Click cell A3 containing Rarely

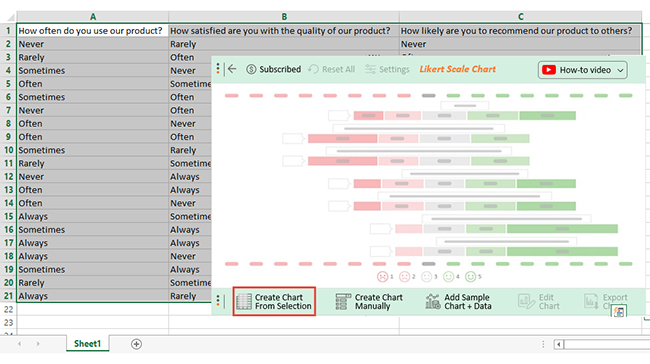[x=92, y=57]
